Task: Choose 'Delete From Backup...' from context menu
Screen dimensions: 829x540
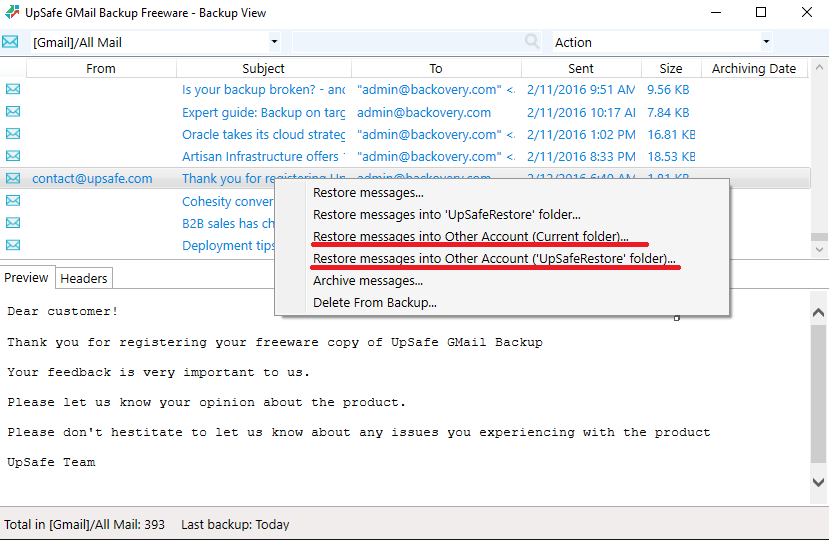Action: point(374,303)
